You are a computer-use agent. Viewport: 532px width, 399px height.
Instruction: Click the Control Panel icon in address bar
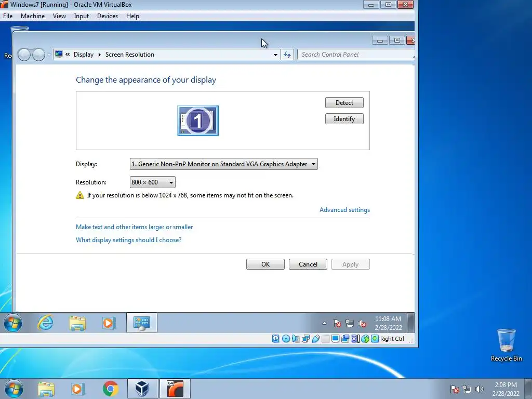pyautogui.click(x=59, y=54)
